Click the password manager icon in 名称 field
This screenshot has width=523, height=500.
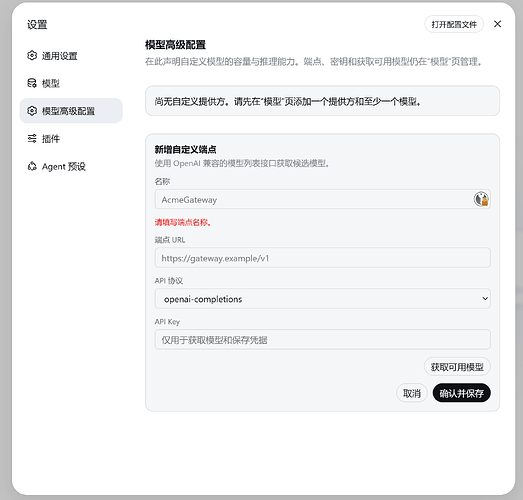pos(481,199)
